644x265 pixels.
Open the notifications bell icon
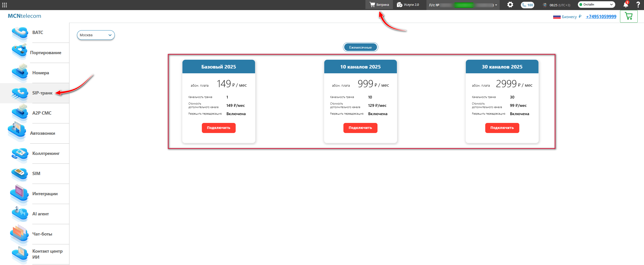[x=626, y=5]
